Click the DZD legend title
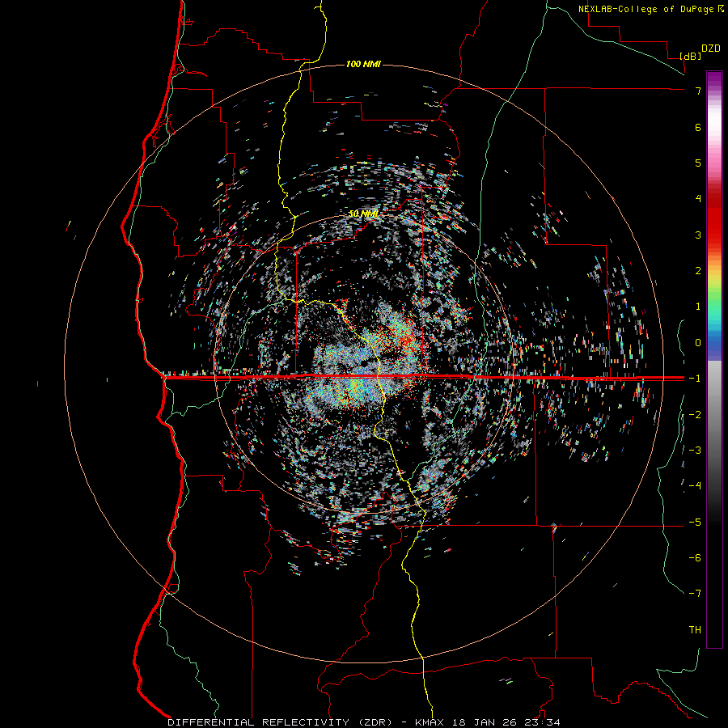Image resolution: width=728 pixels, height=728 pixels. 711,49
